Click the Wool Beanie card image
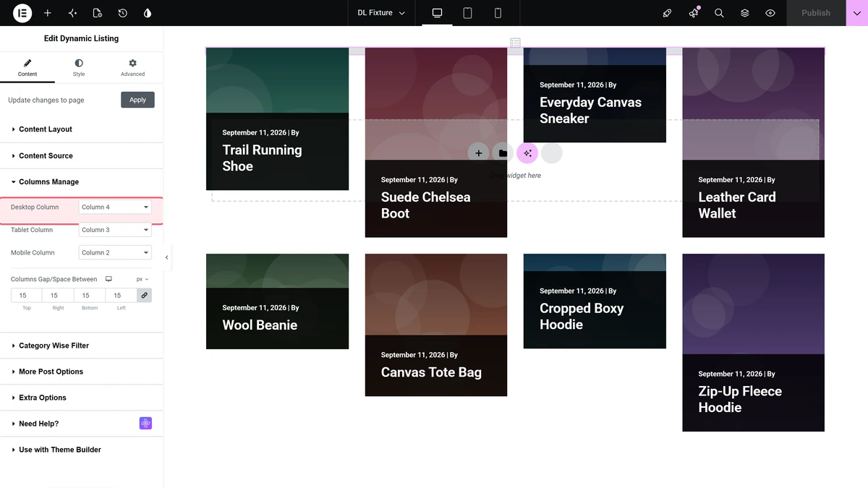868x488 pixels. tap(277, 271)
